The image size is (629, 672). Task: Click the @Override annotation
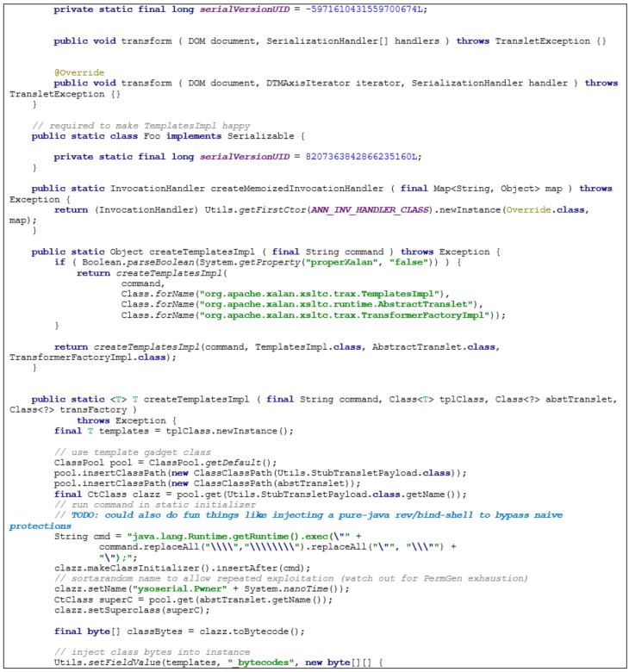click(x=79, y=73)
